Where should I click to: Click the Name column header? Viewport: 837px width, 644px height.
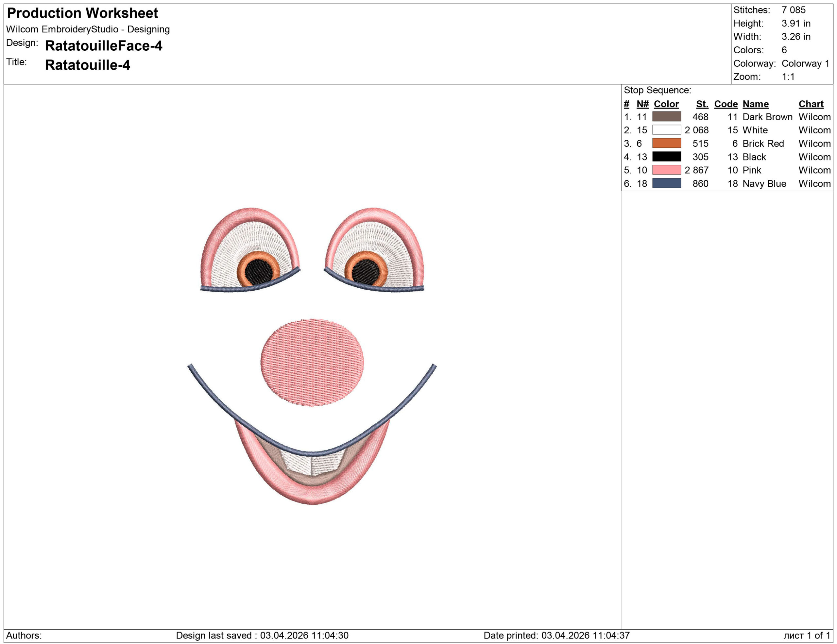(x=755, y=104)
